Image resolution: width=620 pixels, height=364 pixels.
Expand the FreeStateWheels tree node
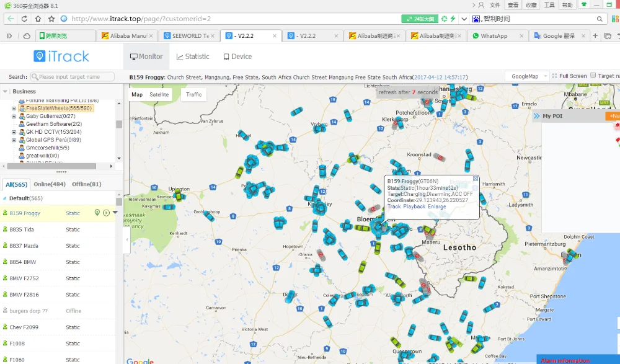click(14, 109)
